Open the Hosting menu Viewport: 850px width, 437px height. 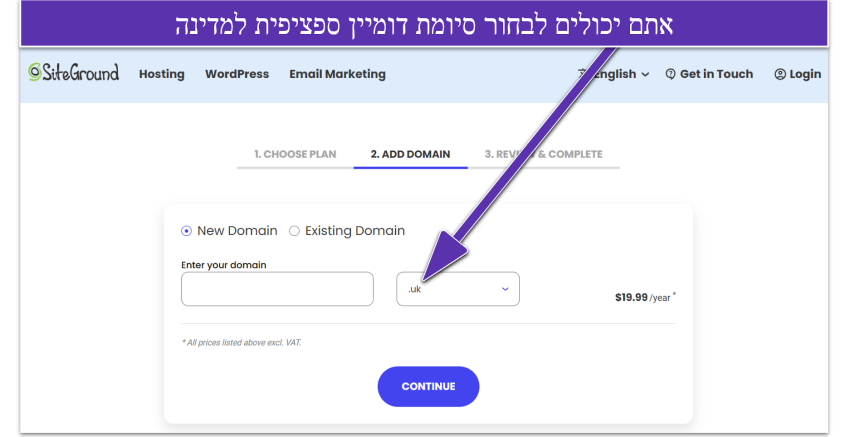162,74
